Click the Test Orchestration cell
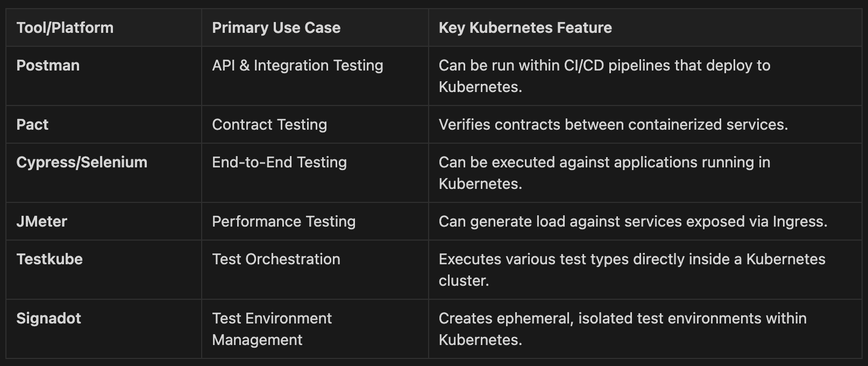 click(276, 259)
